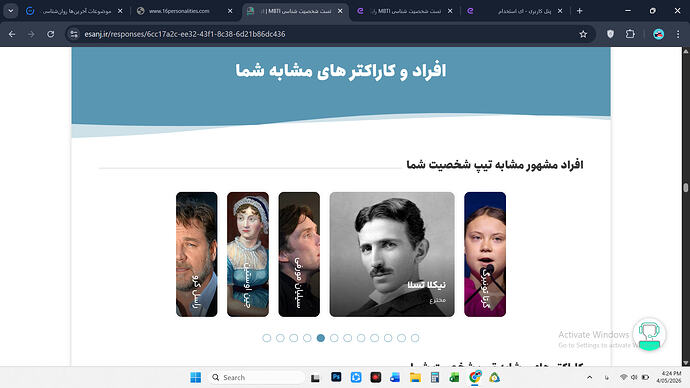
Task: Open Excel from the taskbar
Action: (x=455, y=377)
